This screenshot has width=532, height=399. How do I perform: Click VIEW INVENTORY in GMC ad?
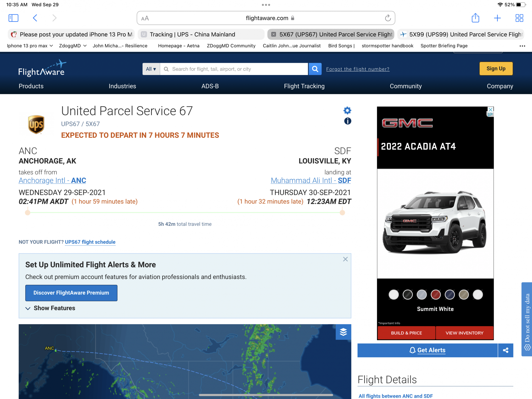point(464,333)
